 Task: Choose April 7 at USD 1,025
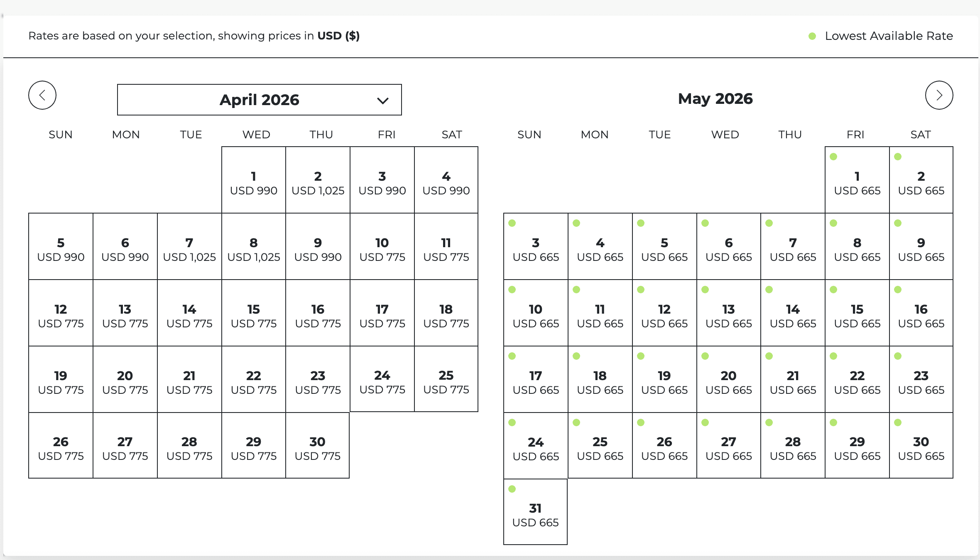[189, 247]
